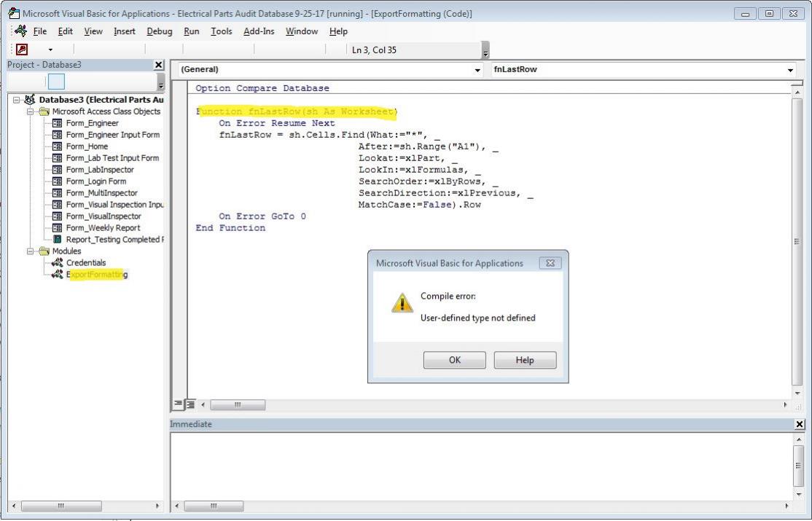
Task: Select Database3 project root item
Action: 101,99
